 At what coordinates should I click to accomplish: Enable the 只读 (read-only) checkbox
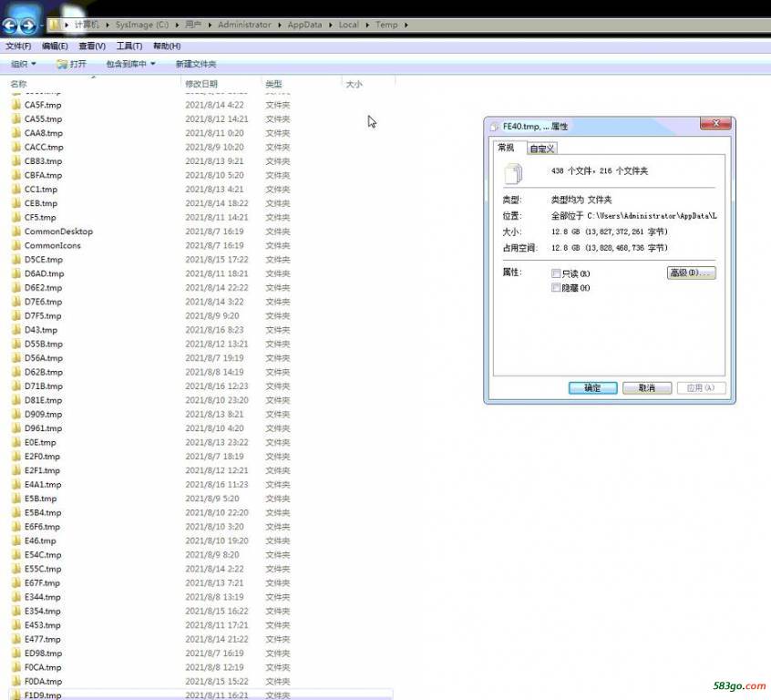(x=556, y=273)
